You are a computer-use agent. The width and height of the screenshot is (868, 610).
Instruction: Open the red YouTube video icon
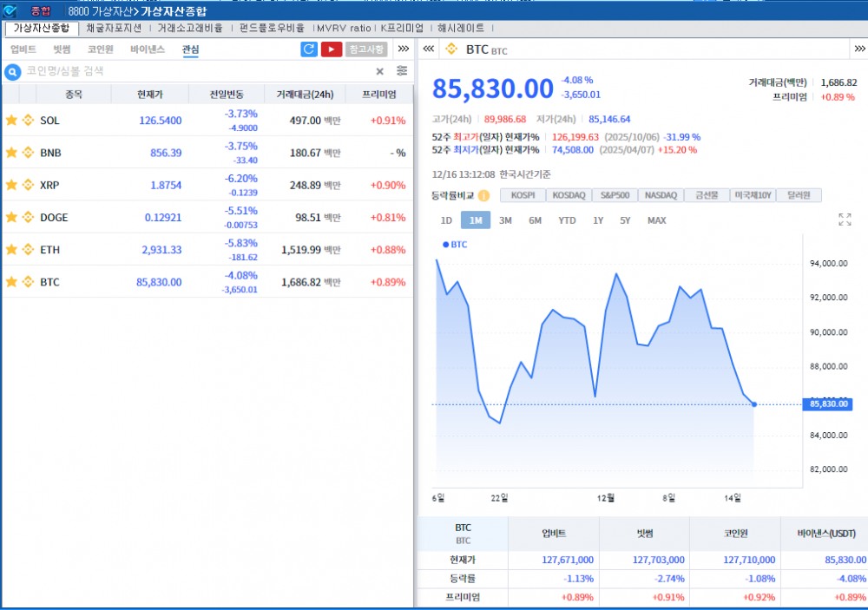click(x=331, y=49)
